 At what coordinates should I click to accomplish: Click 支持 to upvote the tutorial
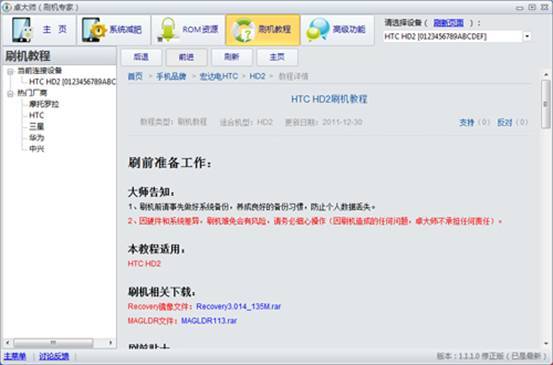coord(466,122)
